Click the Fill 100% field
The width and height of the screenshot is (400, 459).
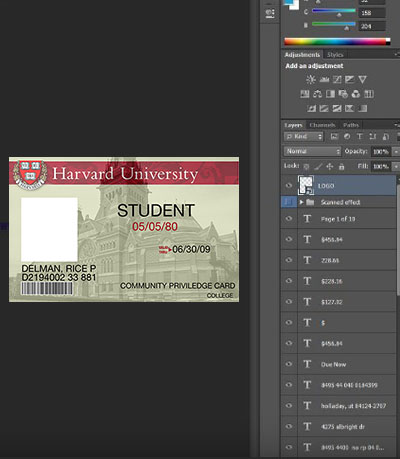tap(381, 166)
